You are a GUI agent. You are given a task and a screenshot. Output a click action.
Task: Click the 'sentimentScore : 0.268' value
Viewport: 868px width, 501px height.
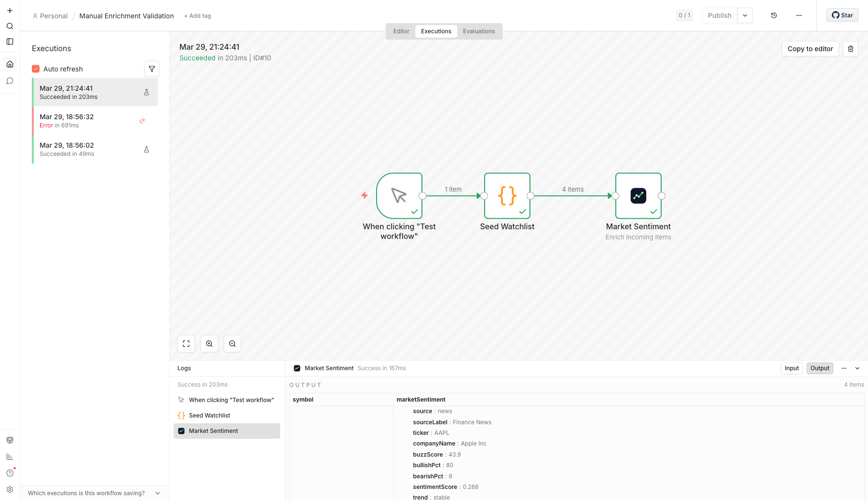pyautogui.click(x=446, y=487)
